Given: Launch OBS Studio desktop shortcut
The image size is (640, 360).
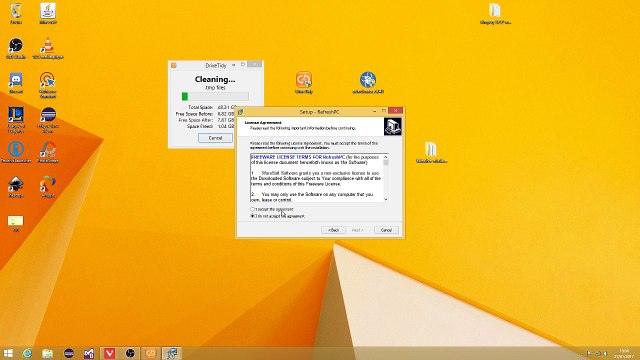Looking at the screenshot, I should coord(16,48).
